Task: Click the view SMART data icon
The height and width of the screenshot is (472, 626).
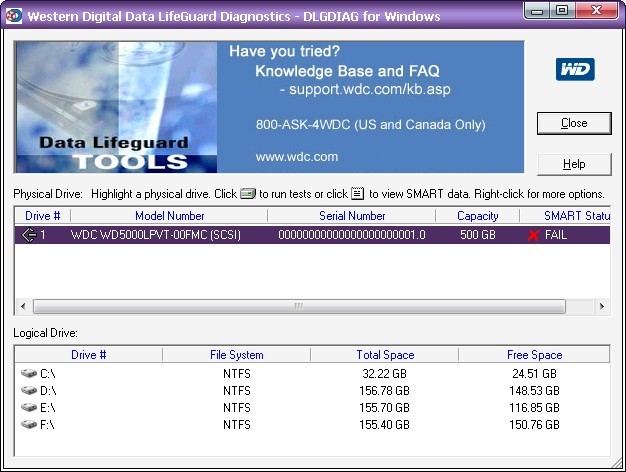Action: 357,194
